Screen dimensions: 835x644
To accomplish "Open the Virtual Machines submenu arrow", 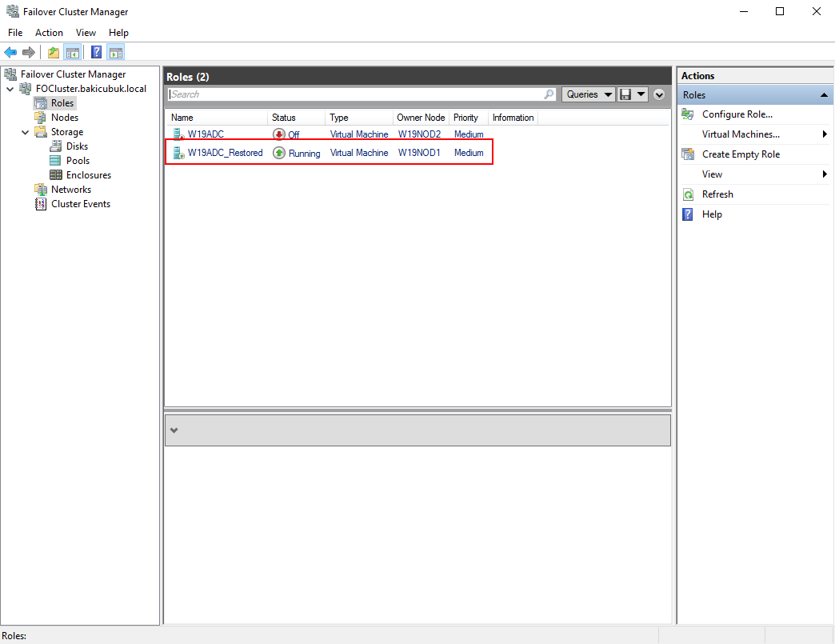I will pyautogui.click(x=825, y=134).
